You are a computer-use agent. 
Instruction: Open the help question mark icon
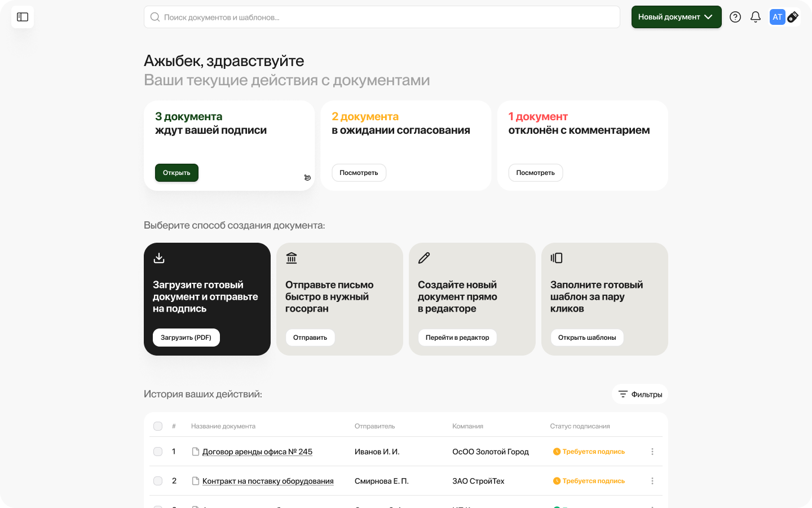click(735, 17)
